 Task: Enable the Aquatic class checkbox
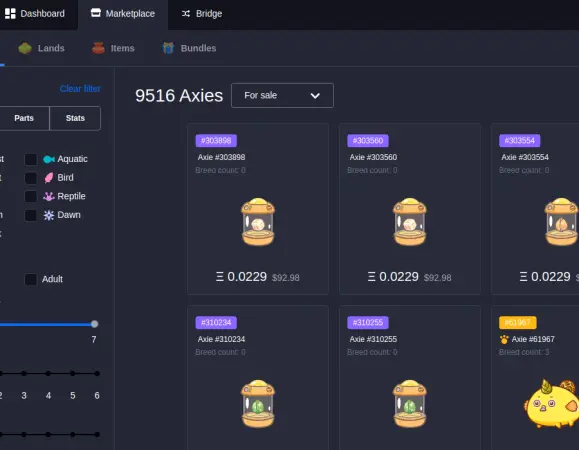click(x=31, y=159)
